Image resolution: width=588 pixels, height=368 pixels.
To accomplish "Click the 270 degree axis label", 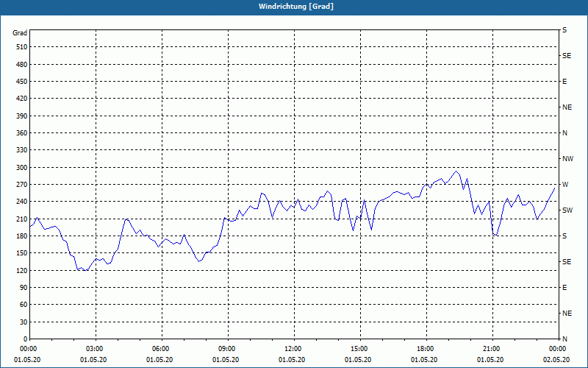I will coord(22,185).
